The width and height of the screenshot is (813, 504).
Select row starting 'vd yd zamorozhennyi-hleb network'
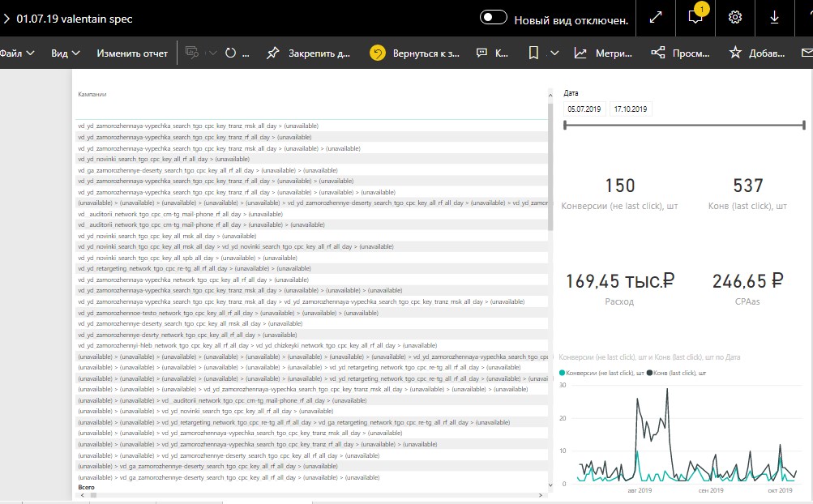[311, 345]
